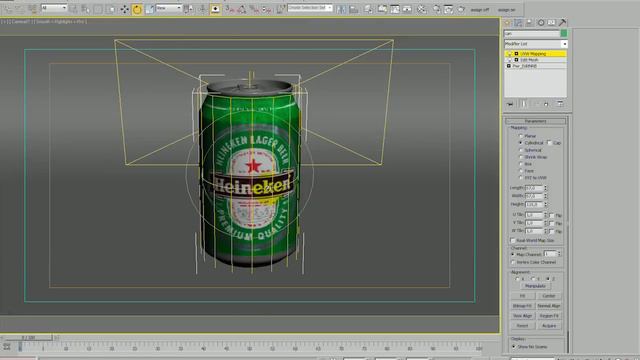The width and height of the screenshot is (640, 360).
Task: Click Configure Modifier Sets icon
Action: pyautogui.click(x=560, y=104)
